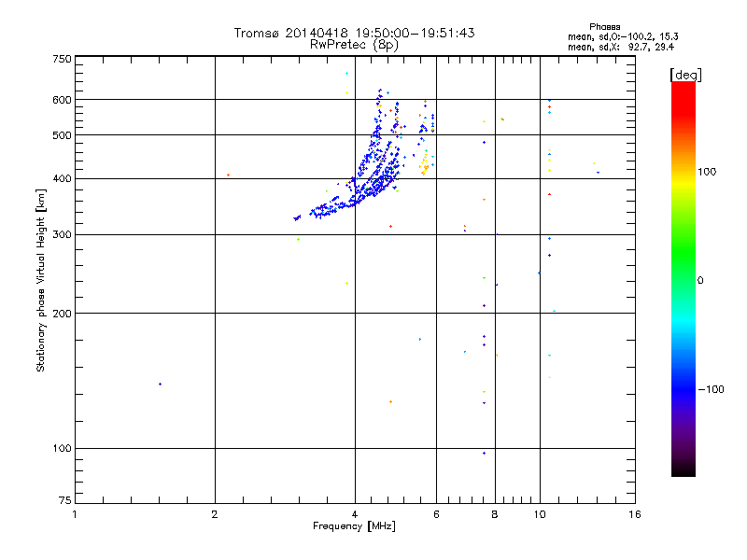The image size is (747, 560).
Task: Click the y-axis tick label '500'
Action: pos(62,135)
